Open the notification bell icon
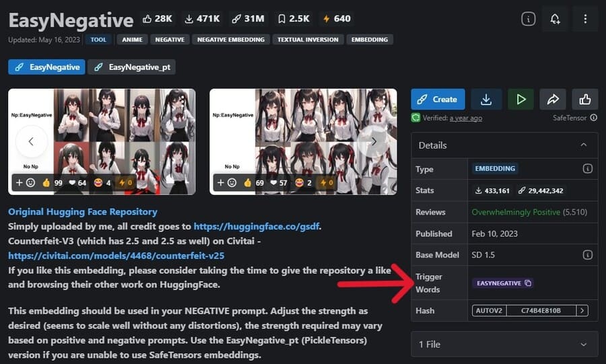606x364 pixels. 555,20
